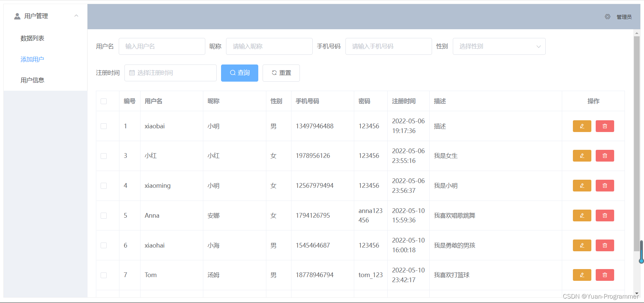Click the 管理员 account label
The width and height of the screenshot is (644, 303).
point(624,17)
